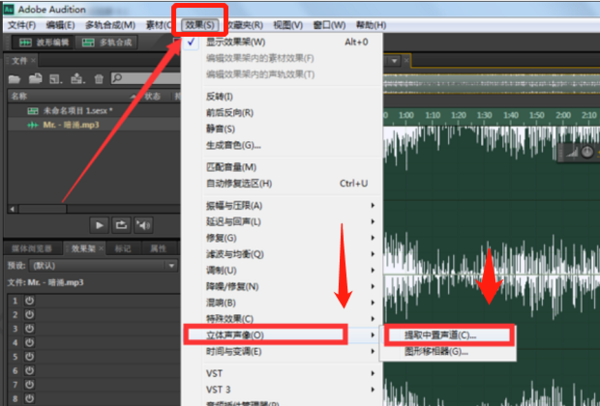Switch to Multitrack (多轨合成) view
This screenshot has height=406, width=600.
107,42
